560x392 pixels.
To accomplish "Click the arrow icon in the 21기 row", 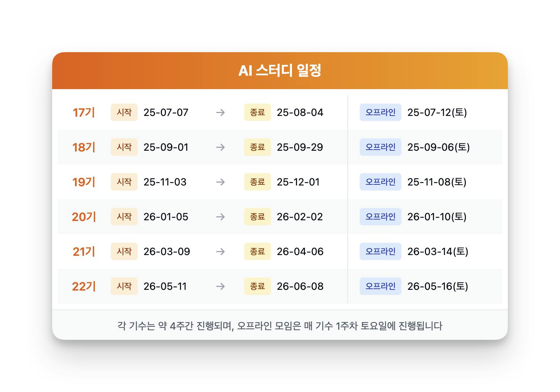I will 220,251.
